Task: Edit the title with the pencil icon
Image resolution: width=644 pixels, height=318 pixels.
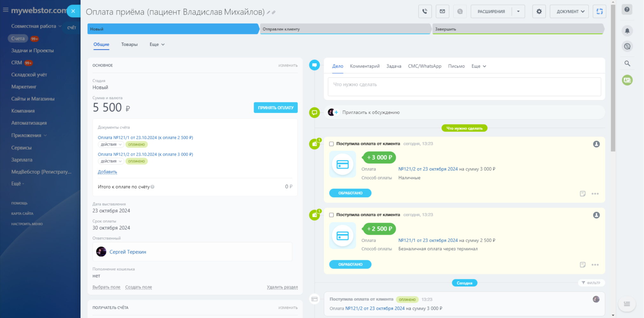Action: pyautogui.click(x=269, y=12)
